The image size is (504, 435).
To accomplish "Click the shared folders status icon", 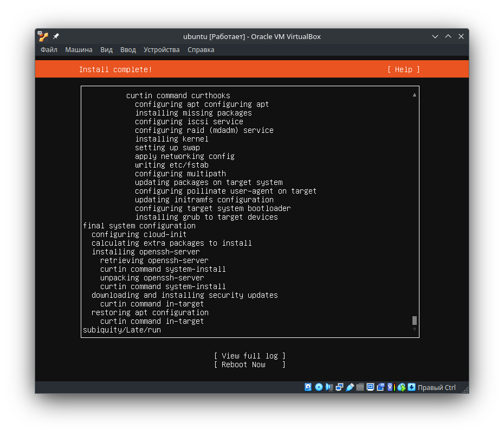I will pos(360,387).
